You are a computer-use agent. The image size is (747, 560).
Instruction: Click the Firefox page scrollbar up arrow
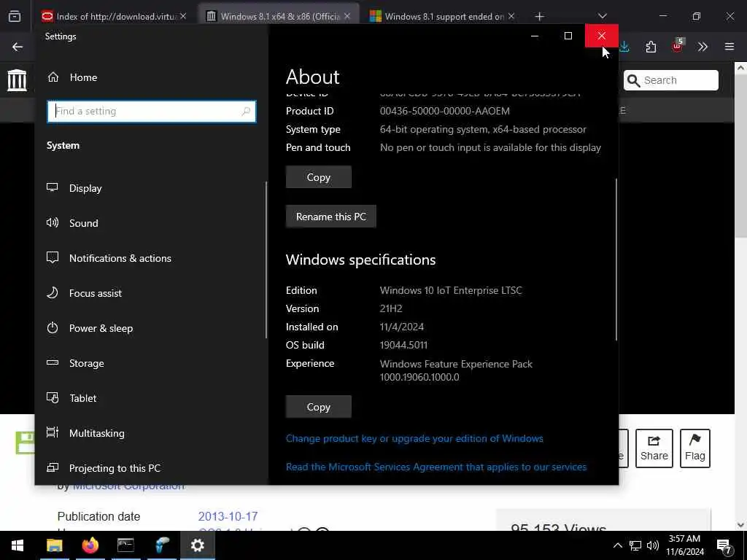[x=740, y=68]
